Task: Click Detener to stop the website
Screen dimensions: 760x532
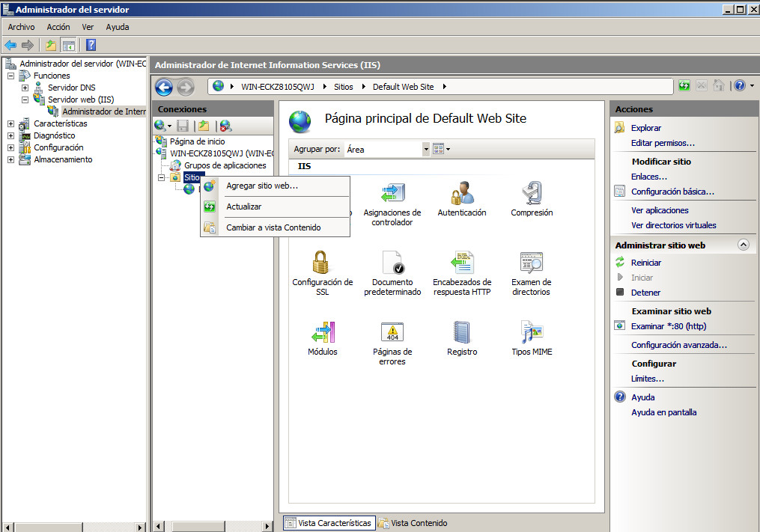Action: pos(645,293)
